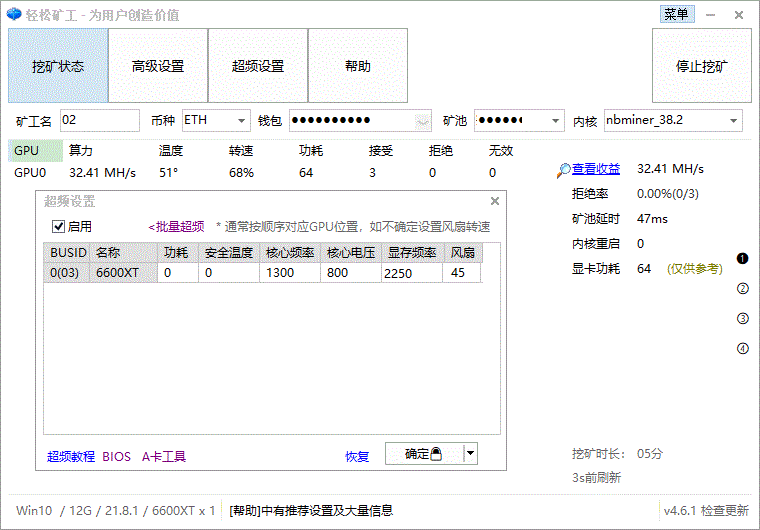
Task: Open the 币种 ETH dropdown
Action: point(242,121)
